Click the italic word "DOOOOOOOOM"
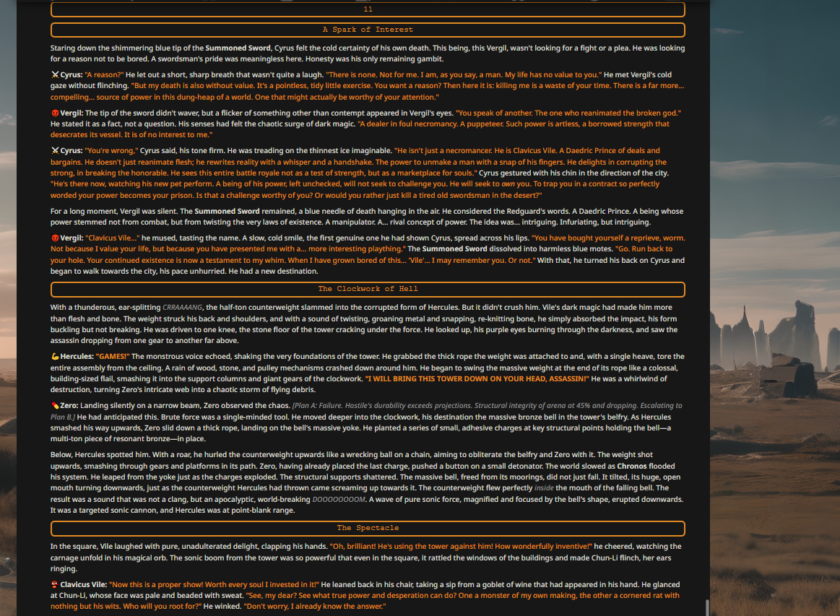The image size is (840, 616). [339, 500]
